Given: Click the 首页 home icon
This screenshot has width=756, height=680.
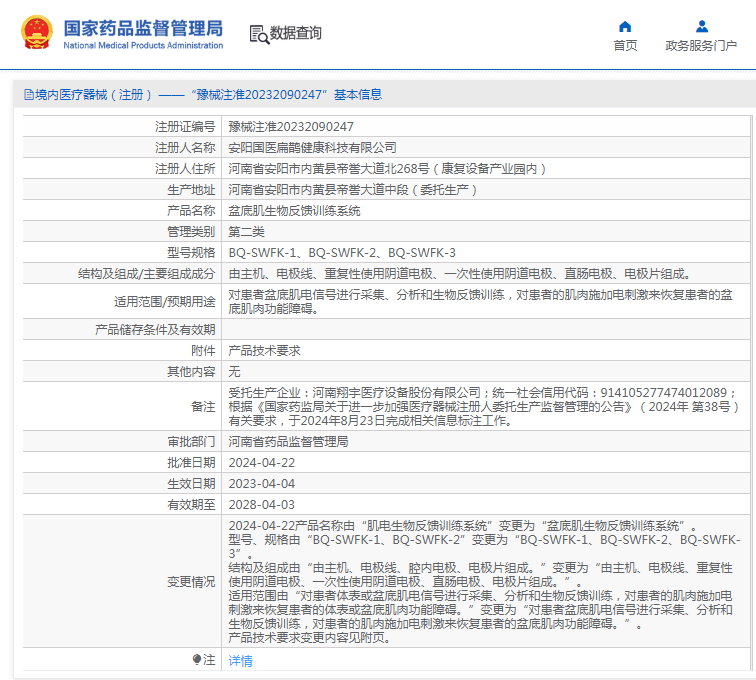Looking at the screenshot, I should [625, 26].
